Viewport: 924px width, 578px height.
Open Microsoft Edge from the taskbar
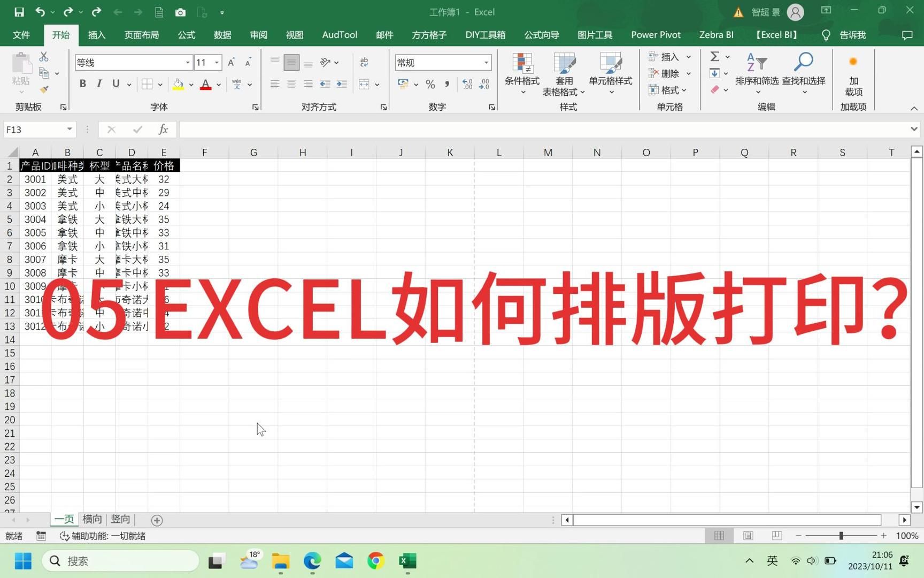click(x=312, y=561)
